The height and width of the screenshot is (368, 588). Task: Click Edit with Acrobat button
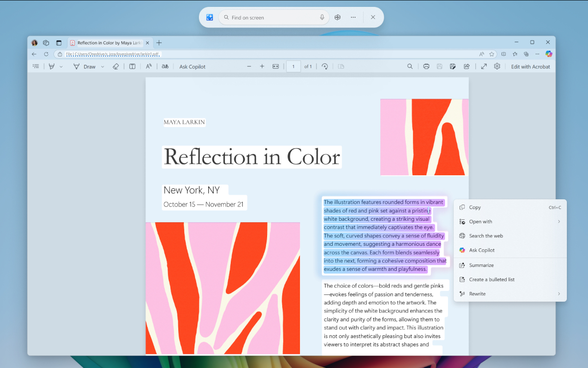coord(530,67)
